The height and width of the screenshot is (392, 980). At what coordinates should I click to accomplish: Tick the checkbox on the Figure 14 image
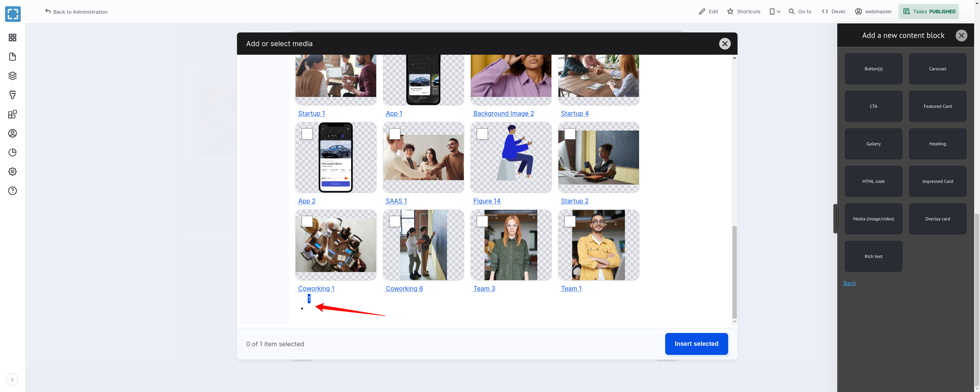point(482,134)
